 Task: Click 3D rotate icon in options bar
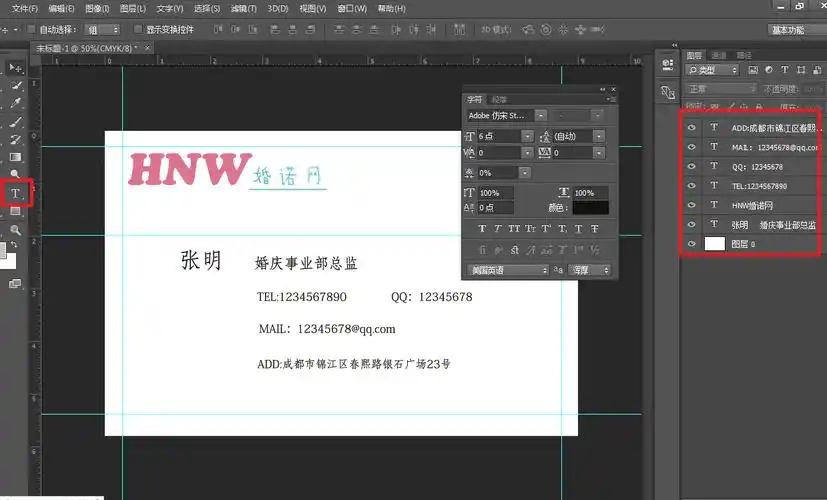(527, 30)
